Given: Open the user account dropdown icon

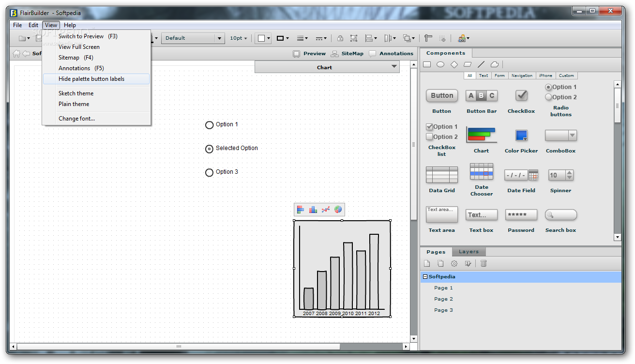Looking at the screenshot, I should [464, 38].
